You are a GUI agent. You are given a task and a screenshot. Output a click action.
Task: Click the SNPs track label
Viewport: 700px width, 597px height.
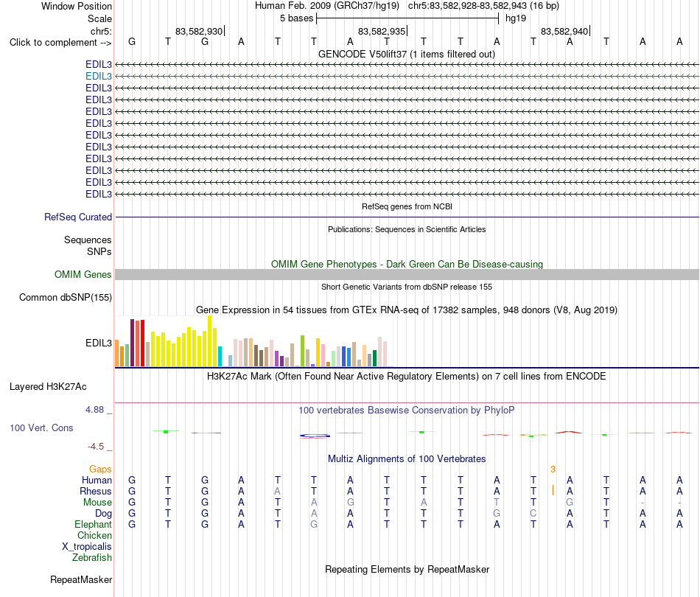99,252
